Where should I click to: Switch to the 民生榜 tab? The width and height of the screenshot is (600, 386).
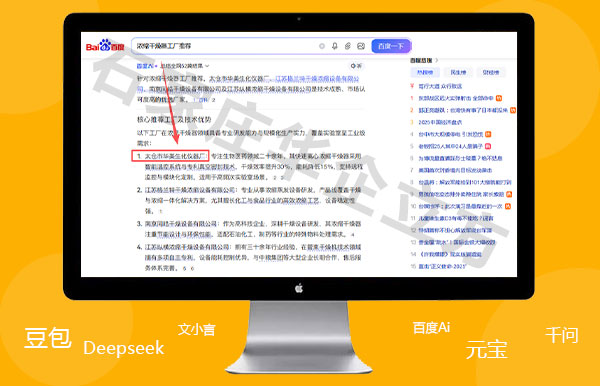458,72
